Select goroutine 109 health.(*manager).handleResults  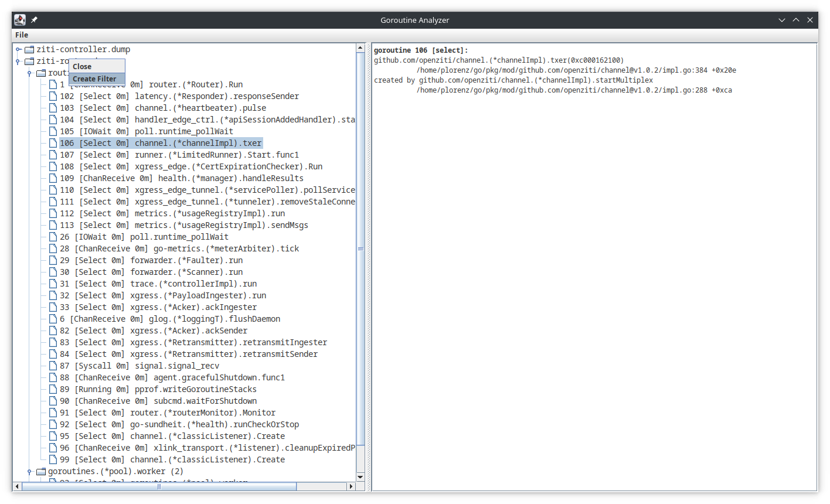tap(182, 178)
